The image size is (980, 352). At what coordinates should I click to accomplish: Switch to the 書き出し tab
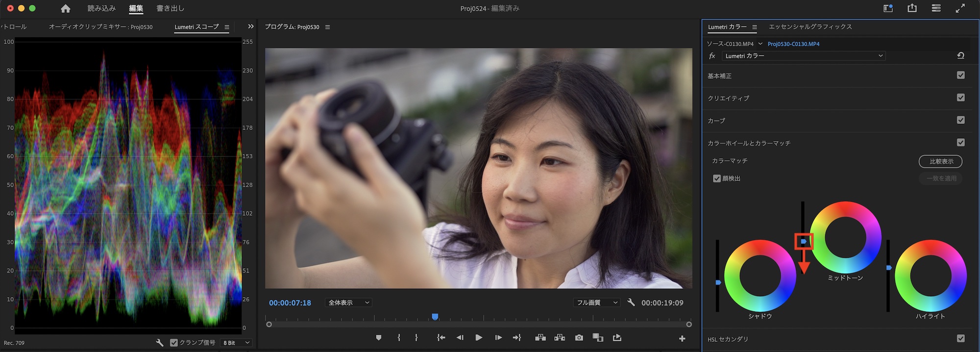tap(170, 8)
